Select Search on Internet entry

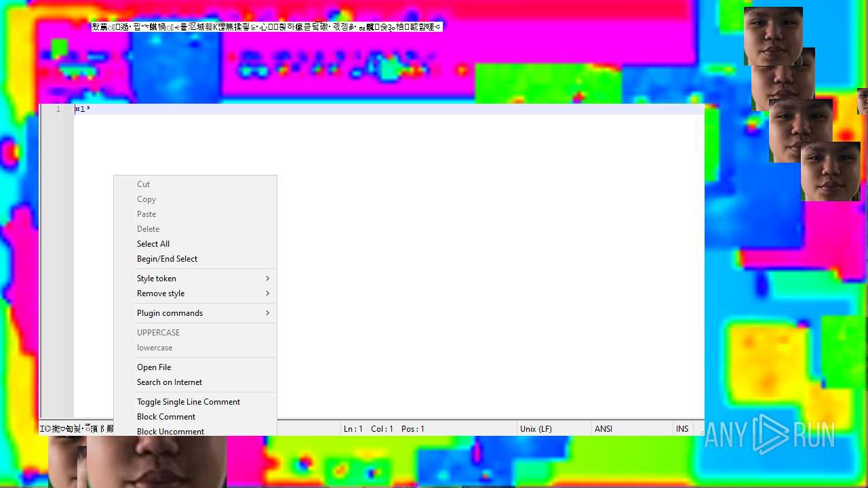[x=195, y=382]
